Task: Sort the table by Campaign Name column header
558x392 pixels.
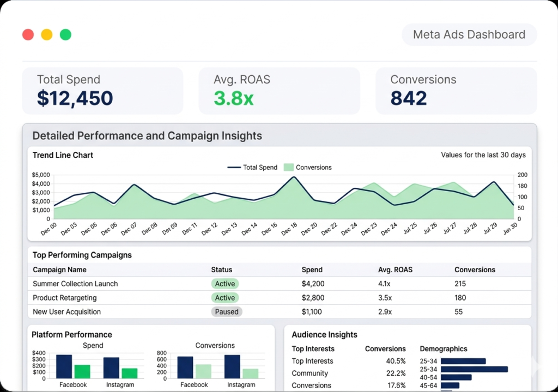Action: [x=59, y=269]
